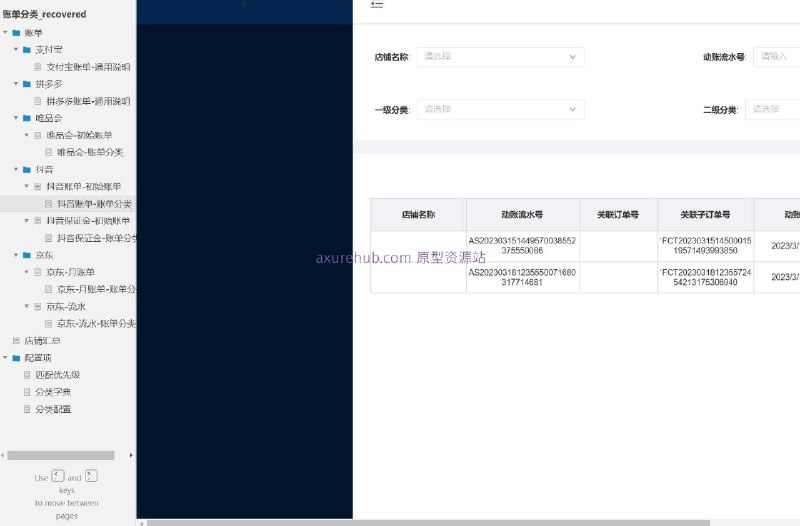Collapse the 唯品会 folder arrow
The height and width of the screenshot is (526, 800).
click(x=16, y=118)
